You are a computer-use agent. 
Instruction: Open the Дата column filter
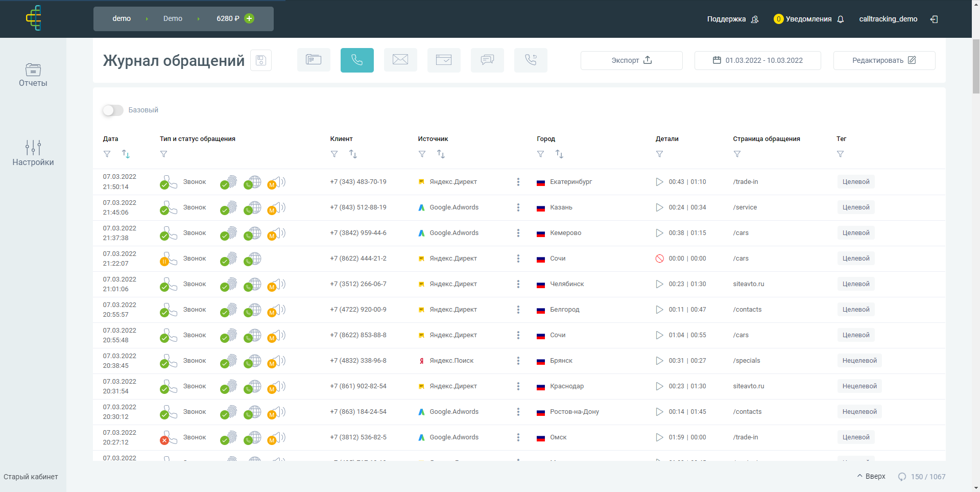107,154
